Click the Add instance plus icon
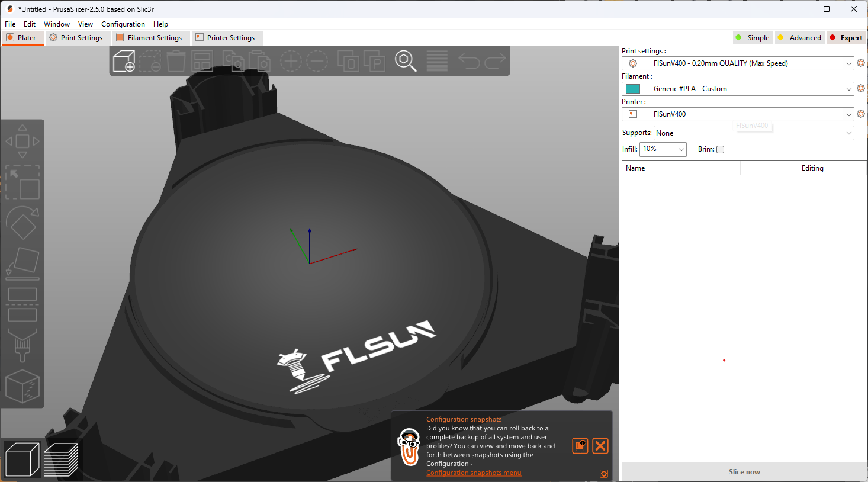 pos(291,61)
